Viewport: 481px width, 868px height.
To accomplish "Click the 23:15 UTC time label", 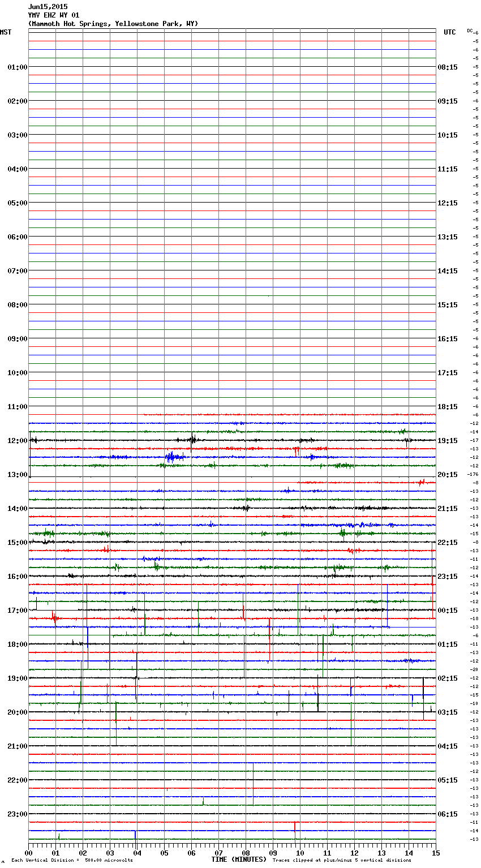I will 448,577.
